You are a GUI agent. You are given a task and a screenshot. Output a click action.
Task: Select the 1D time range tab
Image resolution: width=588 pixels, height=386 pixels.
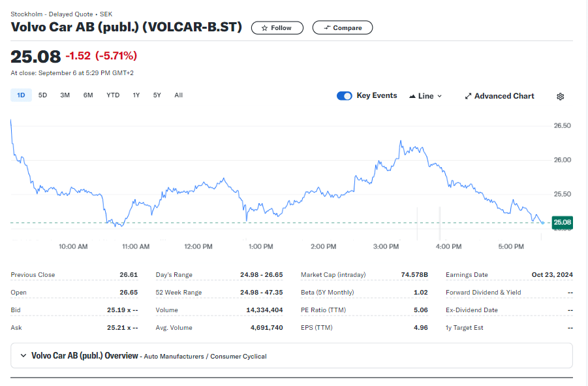tap(21, 95)
